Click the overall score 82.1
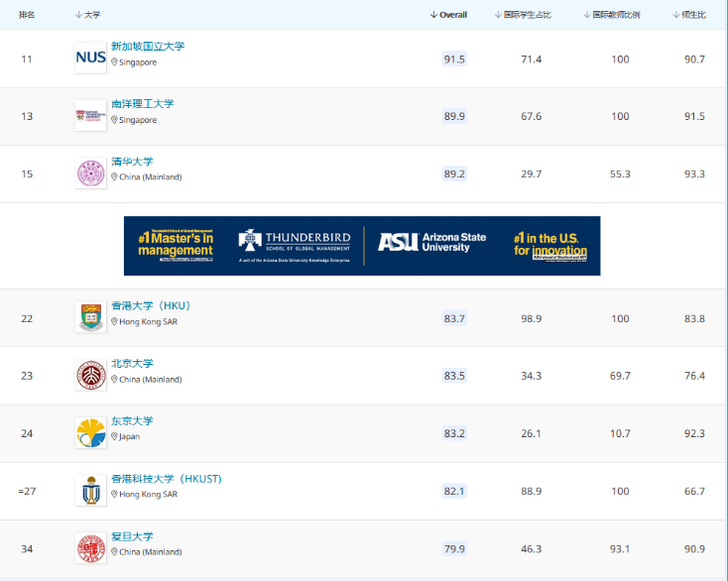Image resolution: width=728 pixels, height=581 pixels. 454,491
